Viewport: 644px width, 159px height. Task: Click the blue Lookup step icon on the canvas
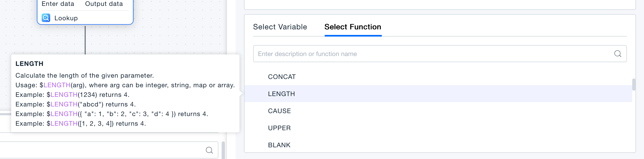pos(46,18)
